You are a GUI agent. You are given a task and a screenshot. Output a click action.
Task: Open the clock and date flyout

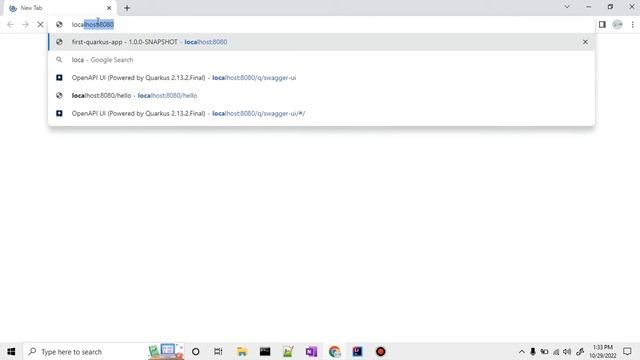point(603,351)
